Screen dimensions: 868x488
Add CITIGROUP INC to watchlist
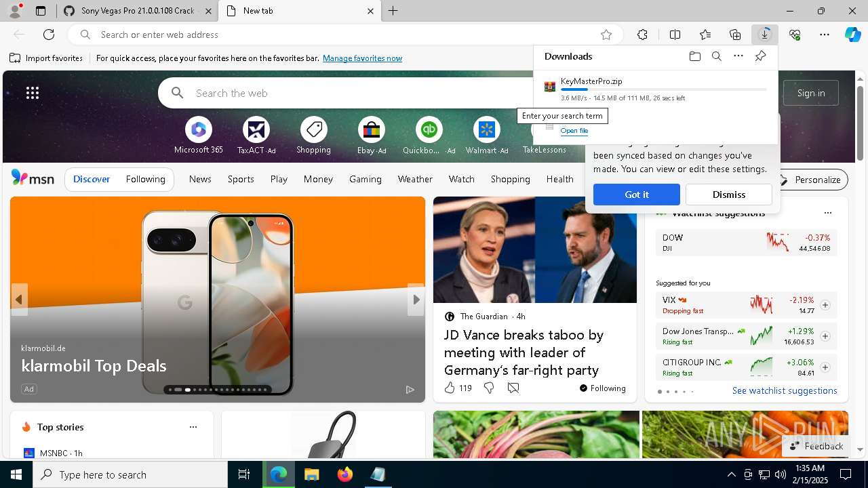(x=825, y=367)
